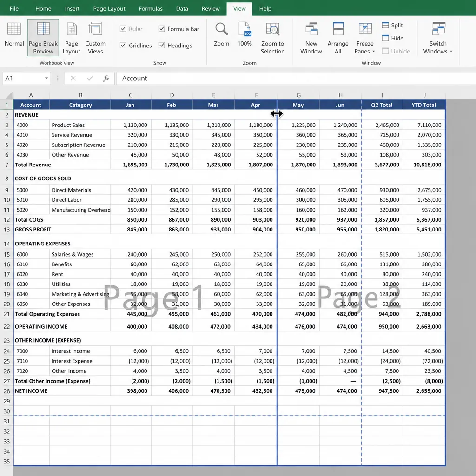Cancel formula entry with X icon

tap(73, 78)
